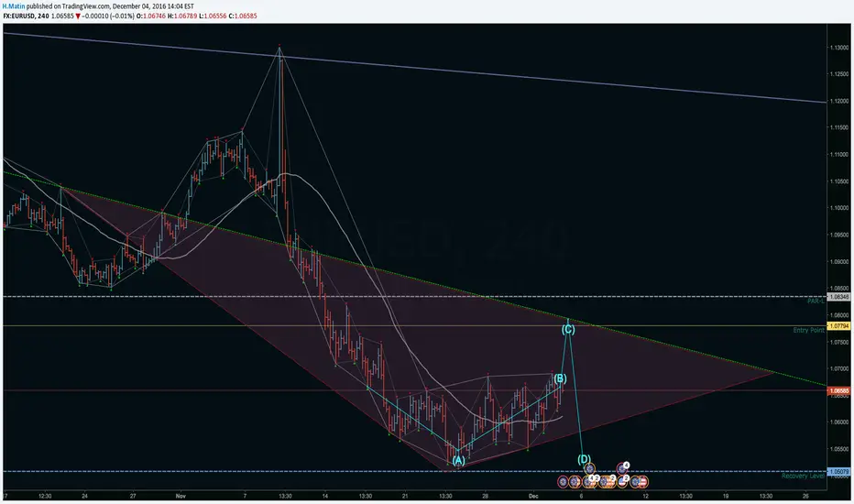Select the open value O:1.06746
Screen dimensions: 854x504
(151, 16)
